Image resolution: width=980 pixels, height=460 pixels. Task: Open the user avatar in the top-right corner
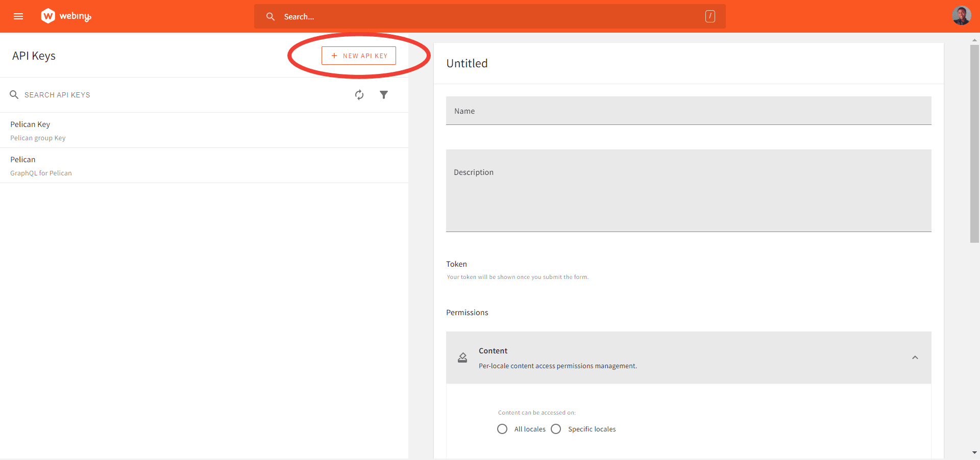click(x=961, y=15)
